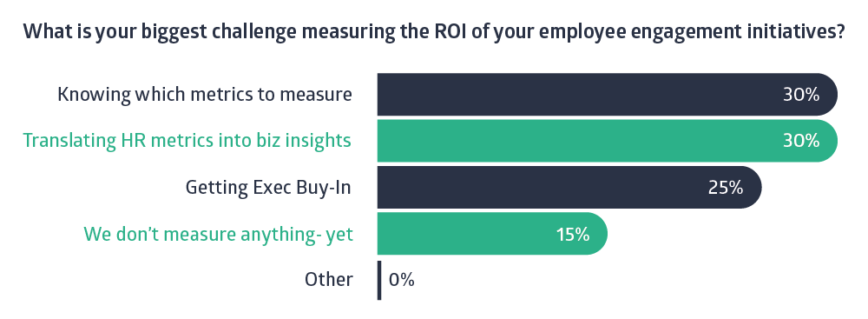
Task: Click the 'Knowing which metrics to measure' bar
Action: coord(608,95)
